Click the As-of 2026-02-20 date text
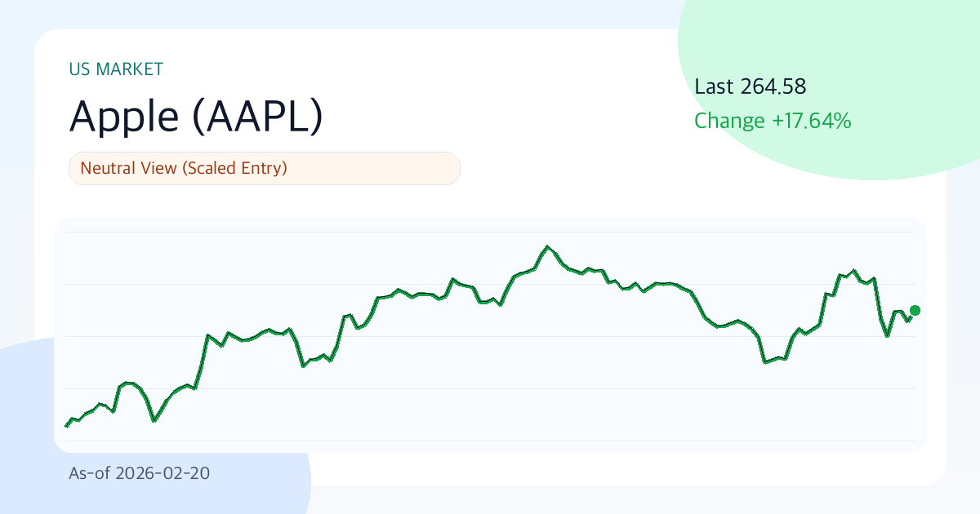 click(140, 473)
